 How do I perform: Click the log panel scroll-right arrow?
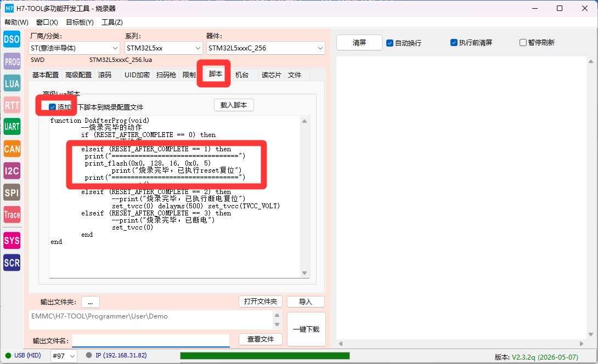coord(581,343)
